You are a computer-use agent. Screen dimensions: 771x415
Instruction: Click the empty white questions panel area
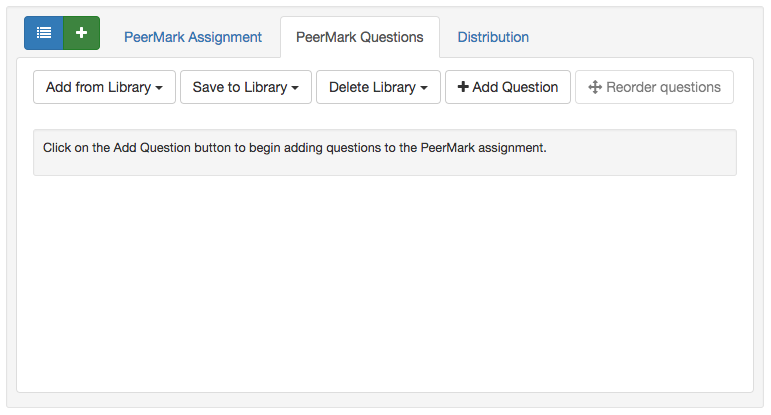click(x=385, y=283)
